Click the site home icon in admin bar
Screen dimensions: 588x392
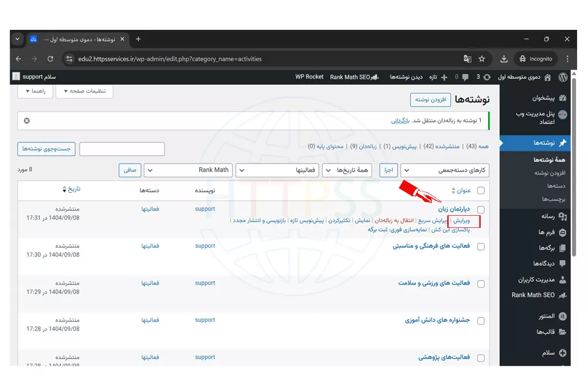(x=547, y=77)
